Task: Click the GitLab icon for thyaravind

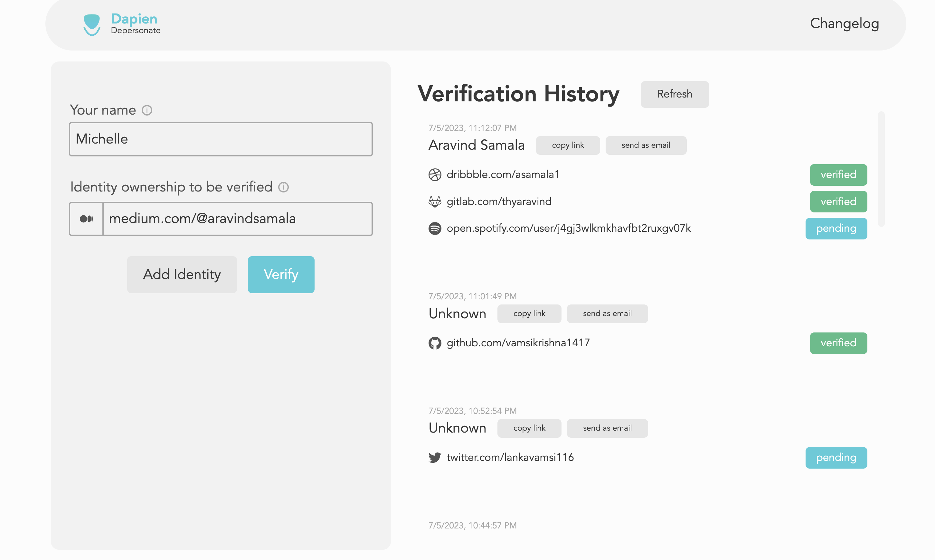Action: tap(434, 201)
